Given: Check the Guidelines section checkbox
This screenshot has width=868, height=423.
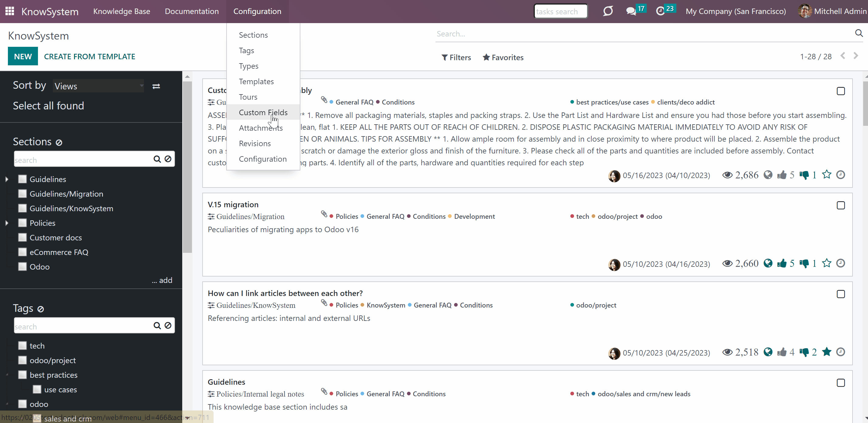Looking at the screenshot, I should click(22, 179).
